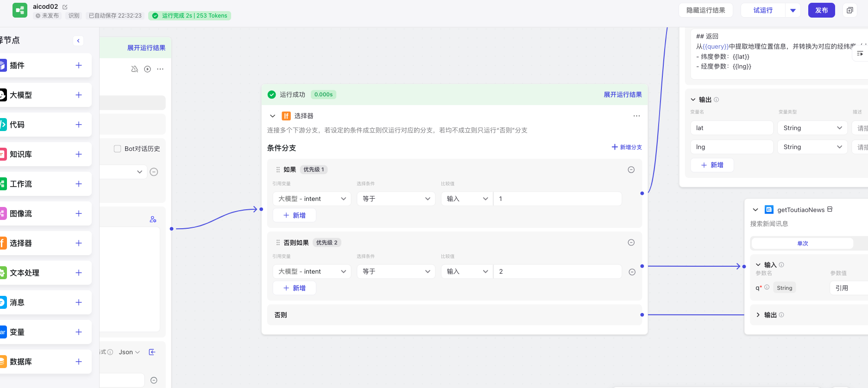Expand run results on left node

pyautogui.click(x=146, y=48)
